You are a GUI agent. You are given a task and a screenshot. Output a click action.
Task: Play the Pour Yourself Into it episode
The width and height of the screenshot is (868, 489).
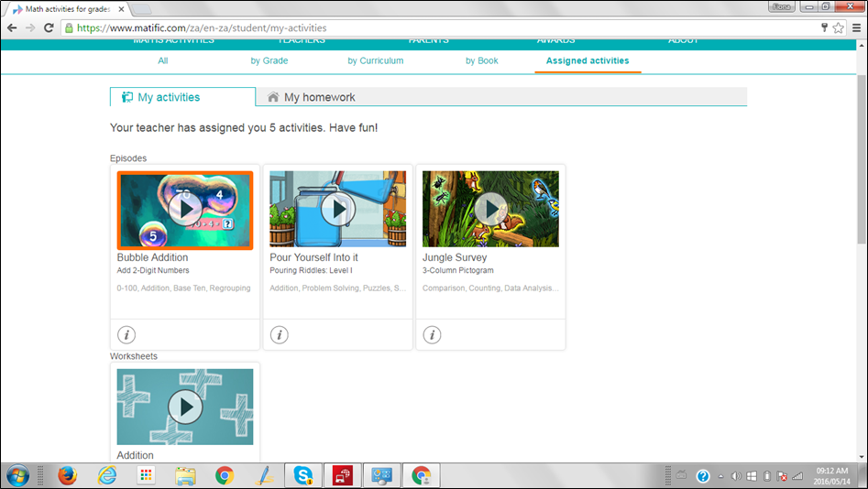coord(337,209)
